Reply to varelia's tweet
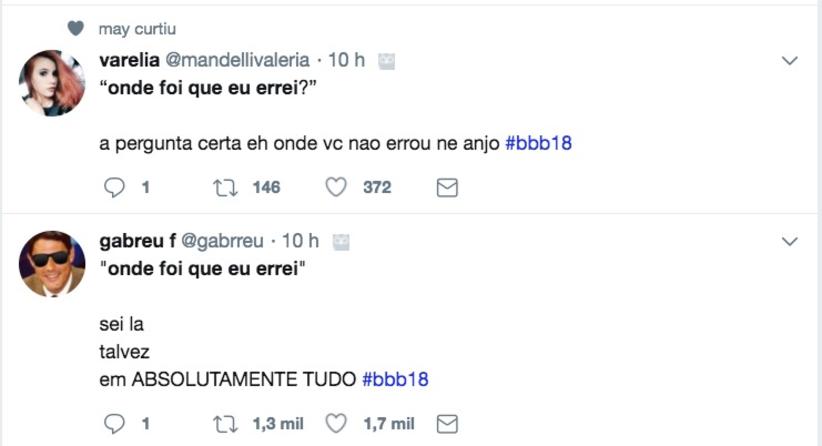822x446 pixels. point(116,187)
